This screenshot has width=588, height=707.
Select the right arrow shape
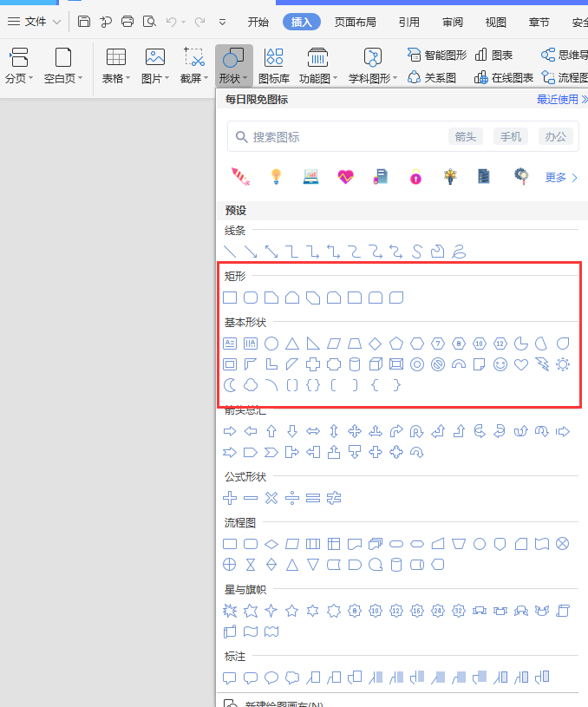coord(230,431)
